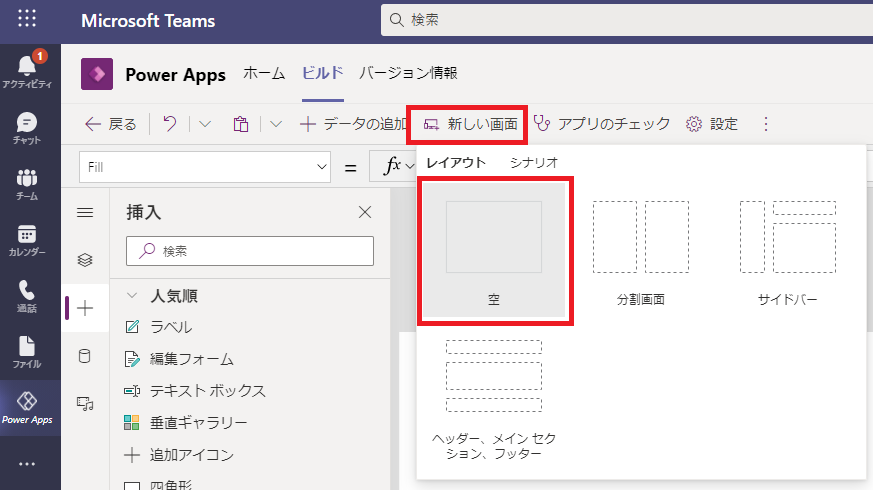Choose the 分割画面 split-screen layout
Image resolution: width=873 pixels, height=490 pixels.
point(641,252)
